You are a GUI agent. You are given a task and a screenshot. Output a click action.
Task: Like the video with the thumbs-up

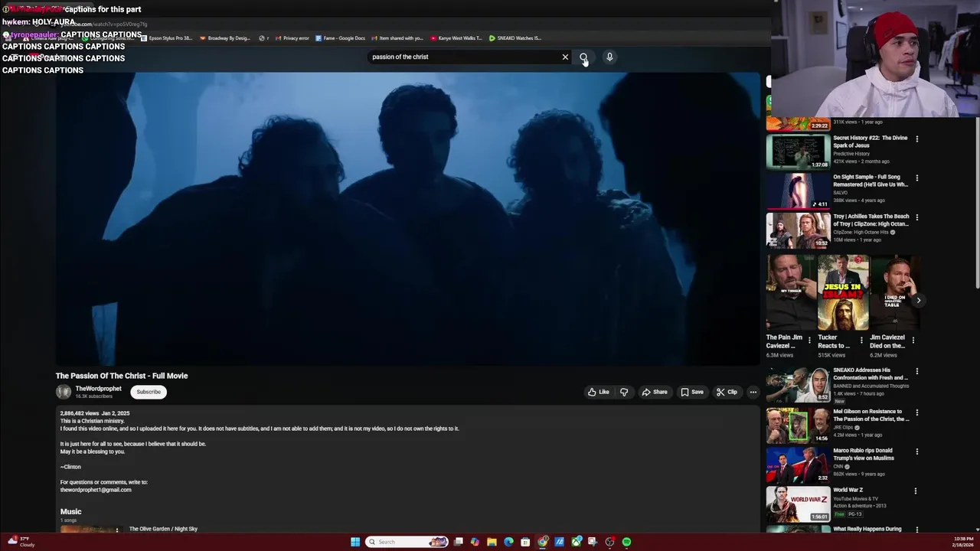click(599, 392)
